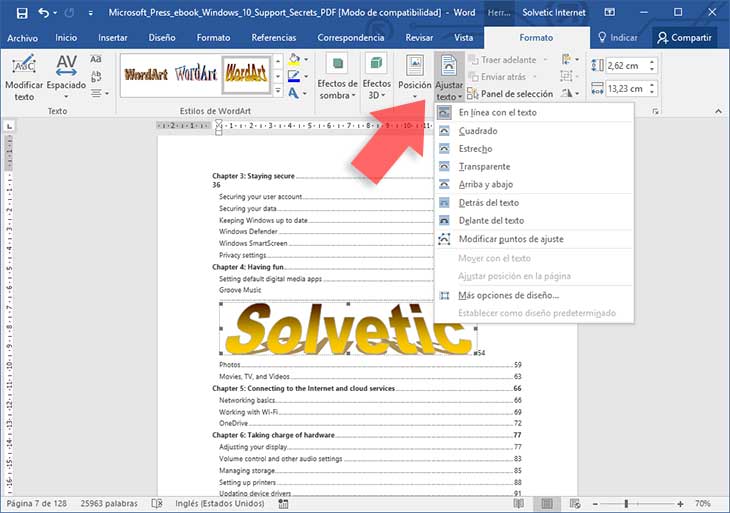This screenshot has height=513, width=730.
Task: Open Efectos 3D menu
Action: 376,77
